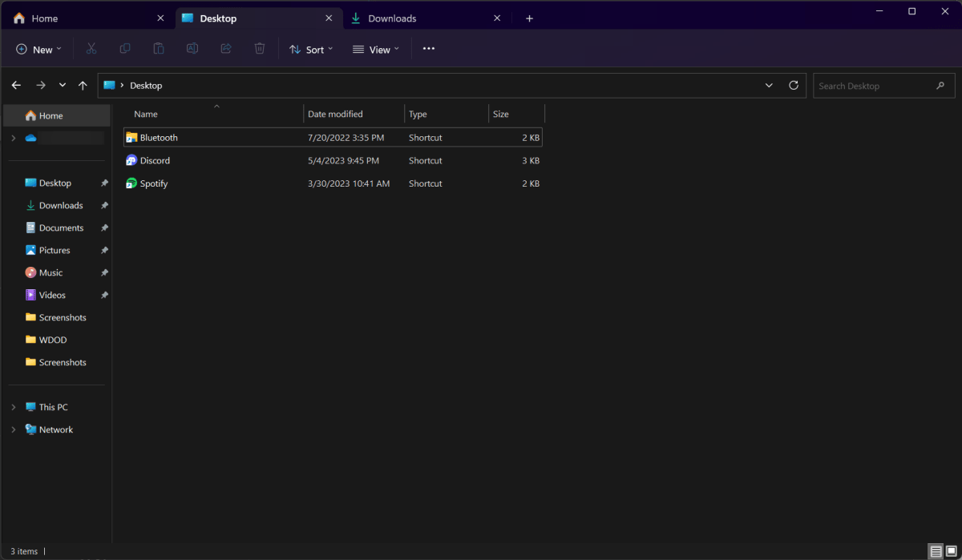Viewport: 962px width, 560px height.
Task: Select the Discord shortcut file
Action: click(155, 161)
